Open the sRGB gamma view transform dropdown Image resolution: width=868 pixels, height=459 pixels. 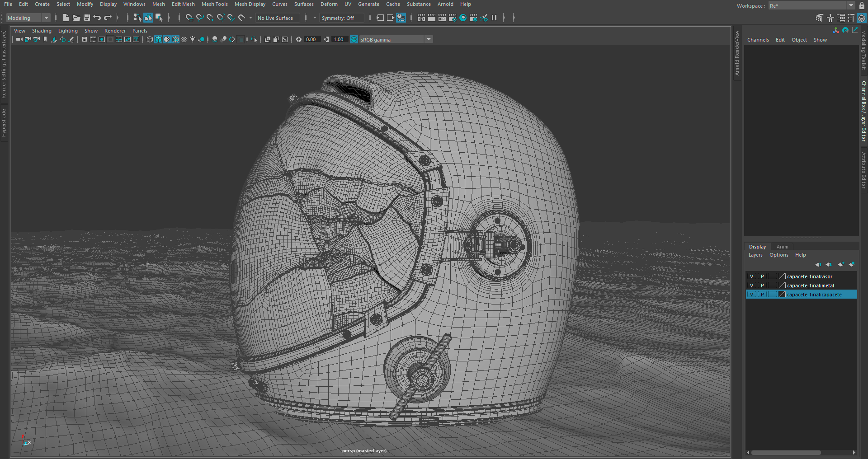(396, 39)
